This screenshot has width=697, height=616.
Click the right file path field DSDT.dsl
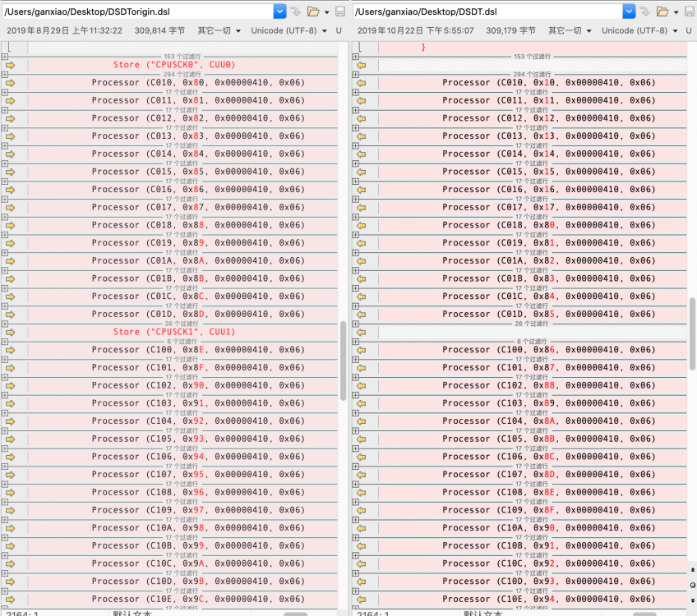(487, 11)
